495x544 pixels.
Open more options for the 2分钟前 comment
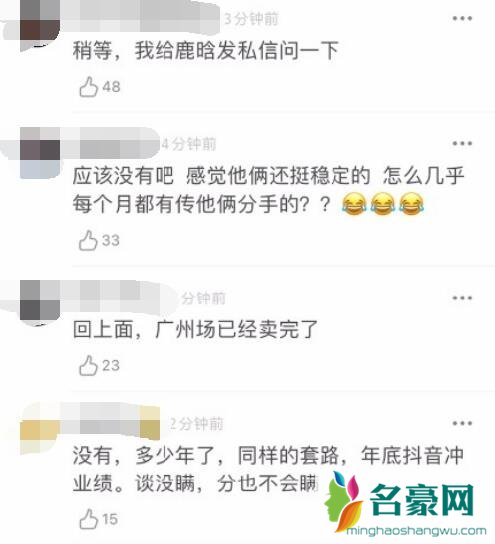[x=462, y=423]
